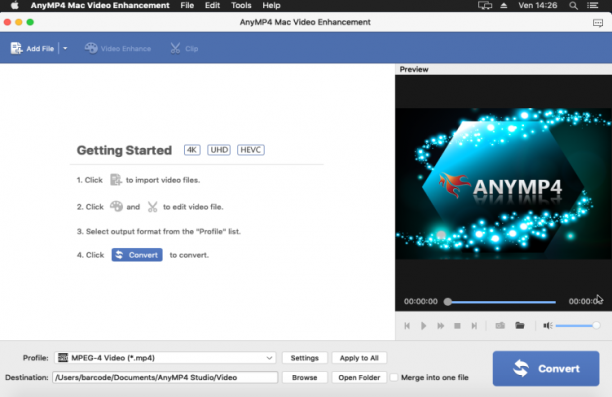Image resolution: width=612 pixels, height=397 pixels.
Task: Mute the preview speaker icon
Action: 548,326
